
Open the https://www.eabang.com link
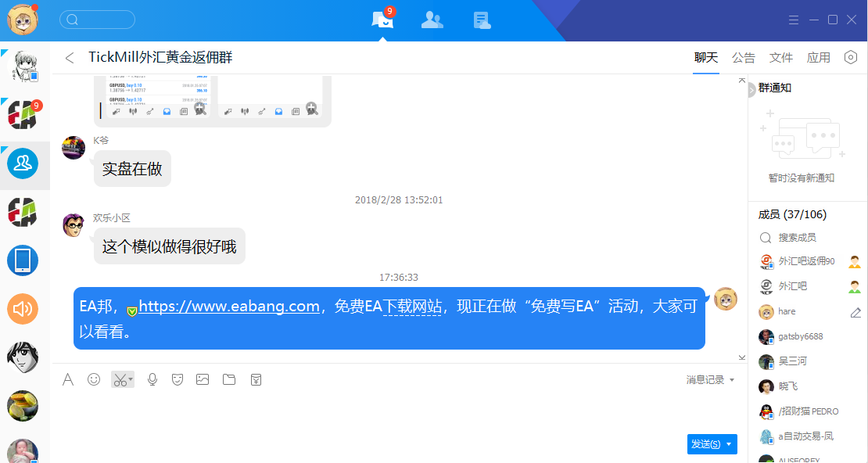(228, 307)
